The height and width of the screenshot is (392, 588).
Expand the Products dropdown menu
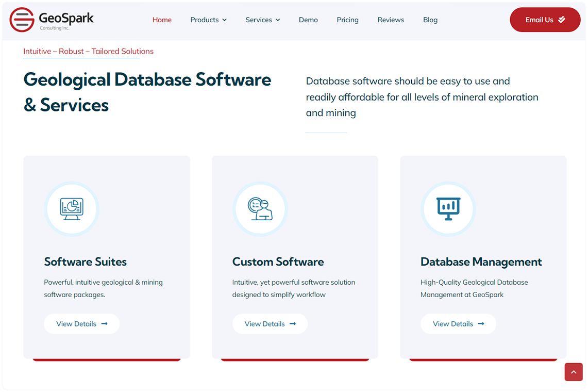pyautogui.click(x=209, y=20)
